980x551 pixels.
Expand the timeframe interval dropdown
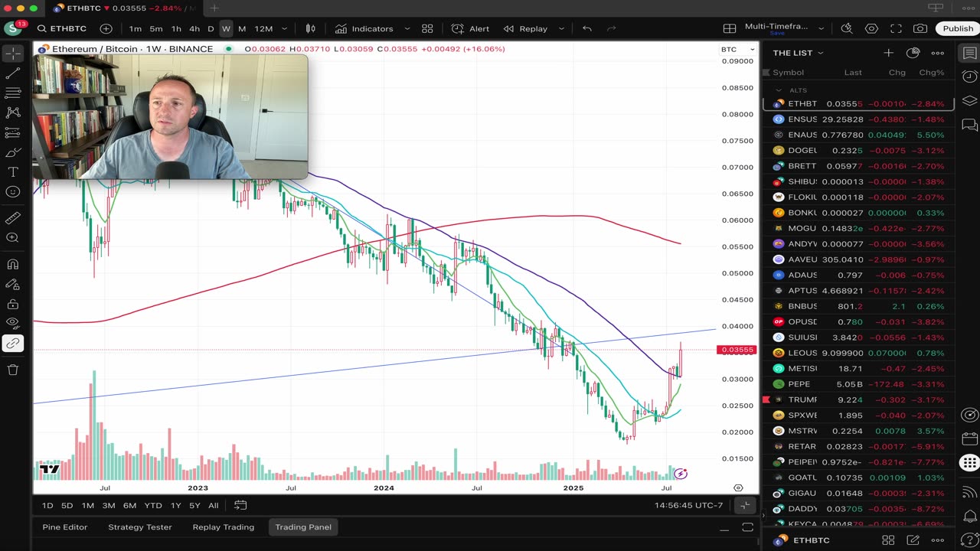[285, 28]
